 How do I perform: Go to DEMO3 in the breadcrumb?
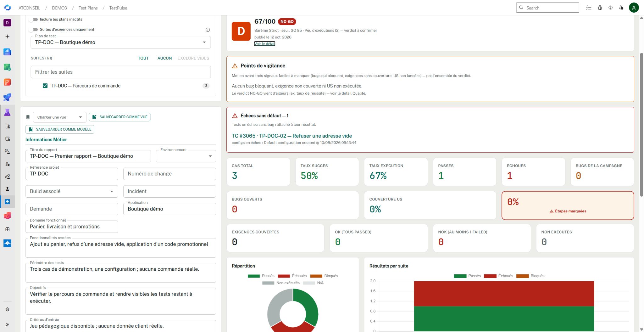click(59, 8)
